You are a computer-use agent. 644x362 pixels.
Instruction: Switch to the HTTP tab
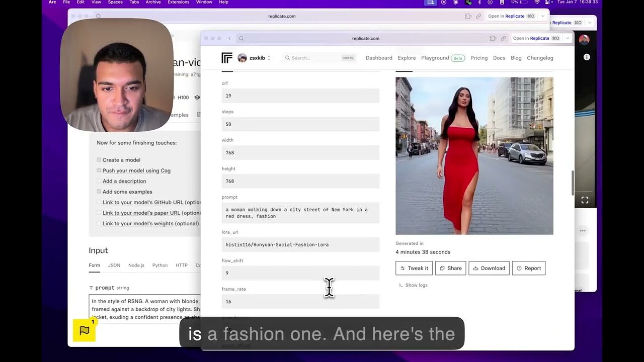point(182,265)
